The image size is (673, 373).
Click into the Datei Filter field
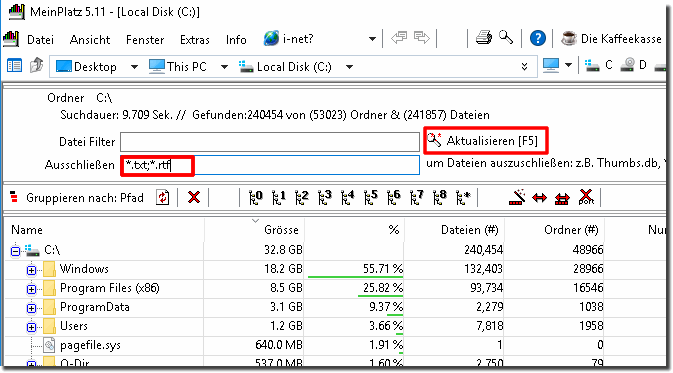[270, 142]
